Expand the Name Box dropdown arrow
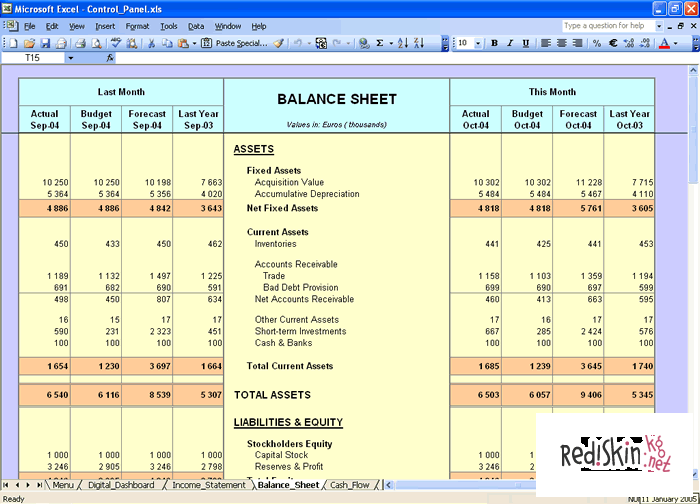The height and width of the screenshot is (504, 700). (x=69, y=58)
